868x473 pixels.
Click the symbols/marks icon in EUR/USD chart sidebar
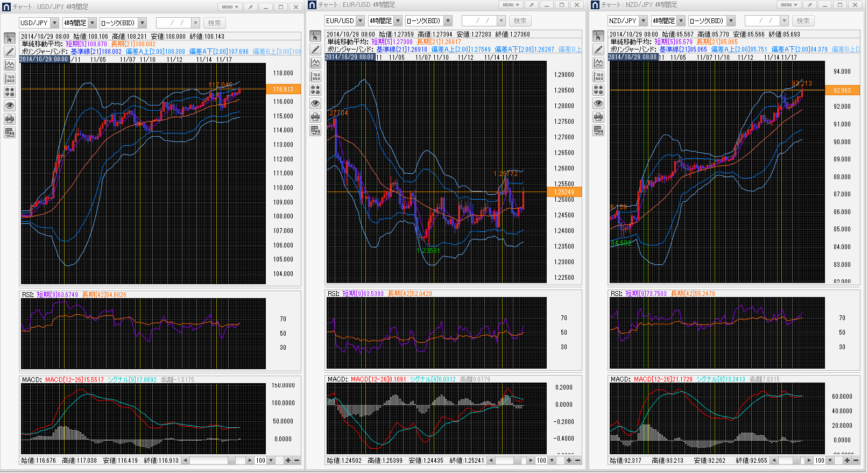[315, 90]
